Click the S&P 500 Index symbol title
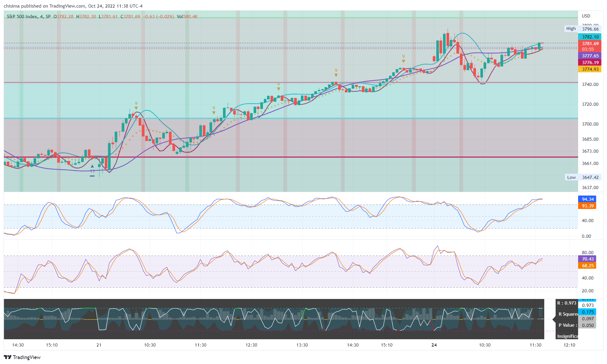This screenshot has height=364, width=607. 22,16
